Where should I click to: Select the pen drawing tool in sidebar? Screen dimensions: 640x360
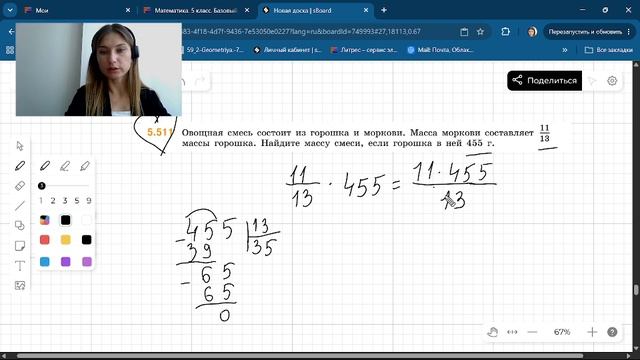[x=20, y=166]
